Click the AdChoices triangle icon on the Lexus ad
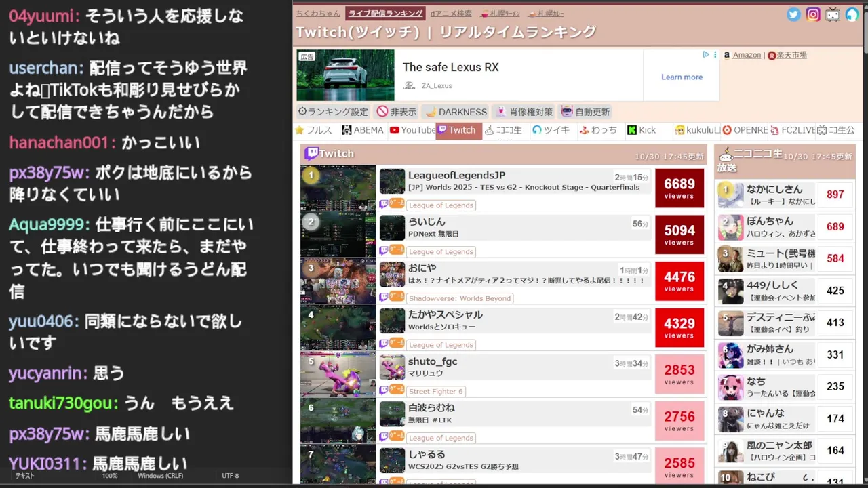868x488 pixels. click(x=705, y=55)
